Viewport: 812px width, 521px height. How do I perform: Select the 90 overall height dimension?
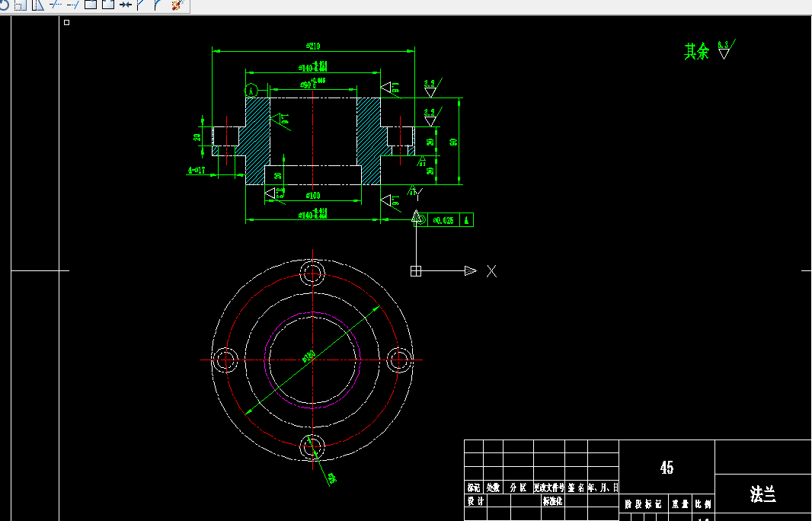pos(454,142)
